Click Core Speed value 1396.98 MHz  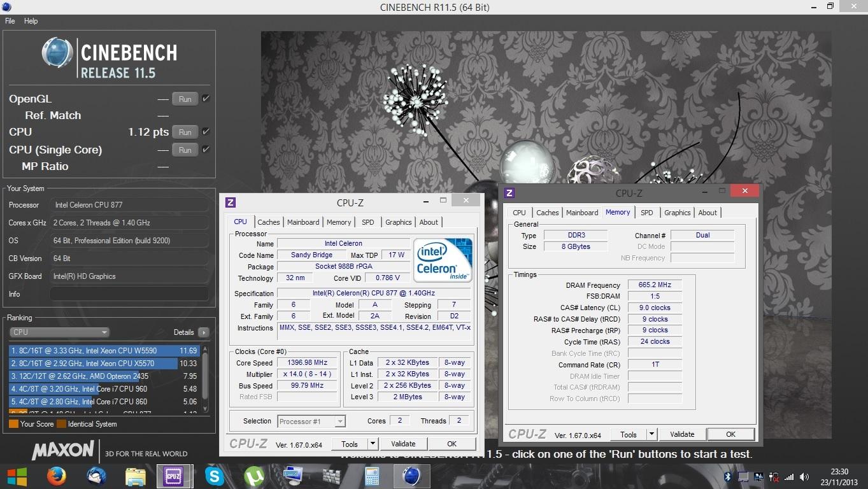click(x=307, y=363)
